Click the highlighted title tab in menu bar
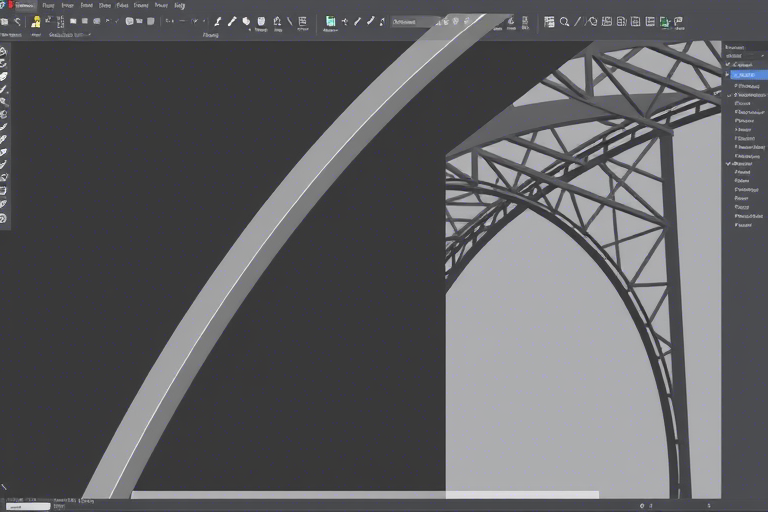The image size is (768, 512). [x=24, y=5]
